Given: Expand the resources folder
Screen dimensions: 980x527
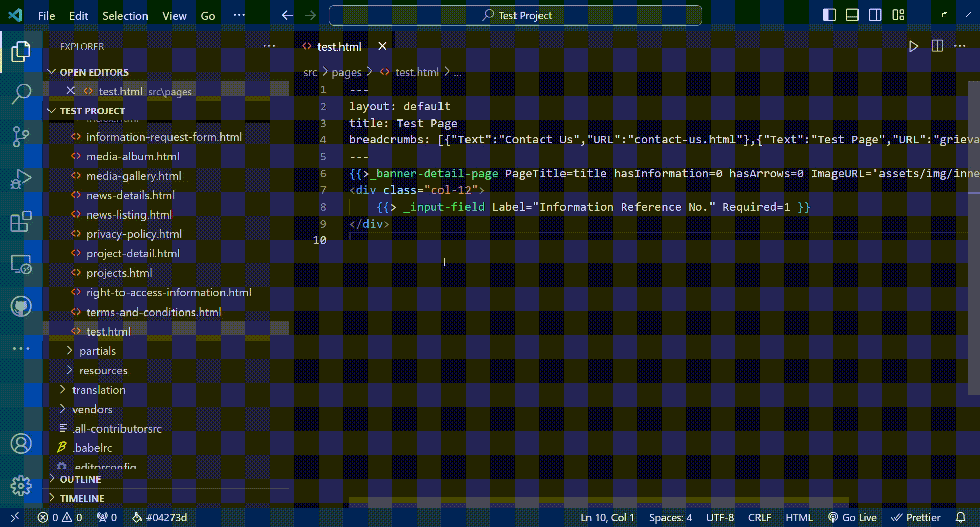Looking at the screenshot, I should (166, 370).
